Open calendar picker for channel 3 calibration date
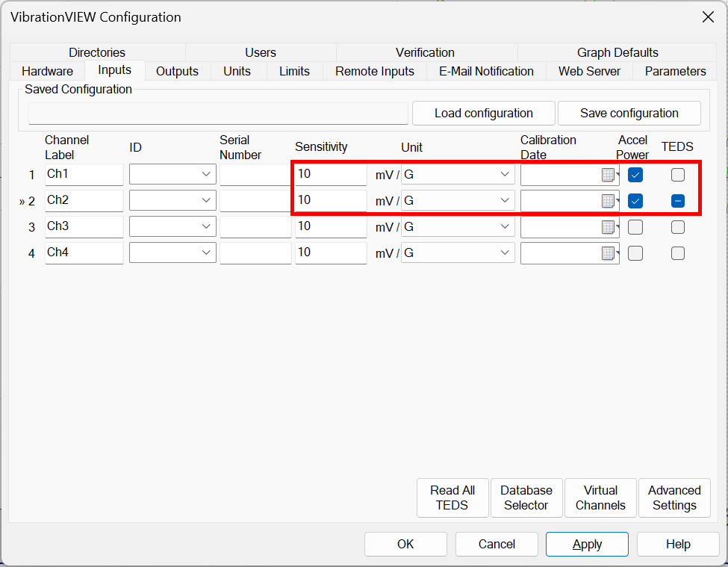Image resolution: width=728 pixels, height=567 pixels. coord(609,227)
